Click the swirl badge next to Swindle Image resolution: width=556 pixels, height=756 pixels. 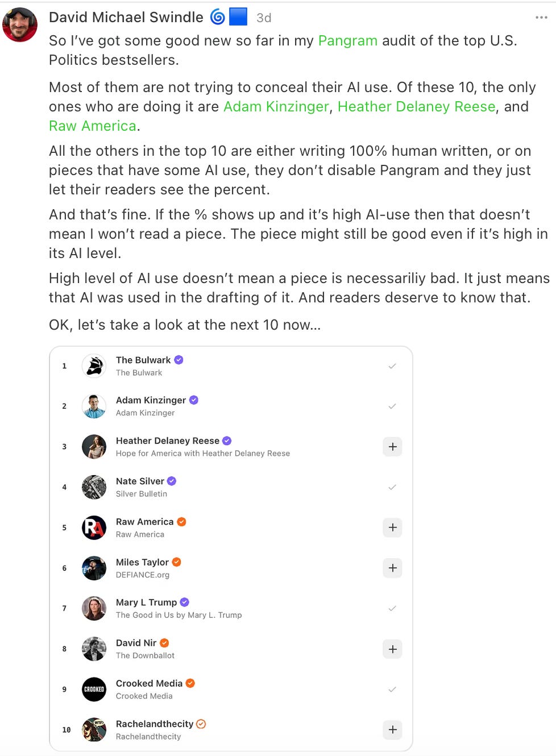(218, 17)
